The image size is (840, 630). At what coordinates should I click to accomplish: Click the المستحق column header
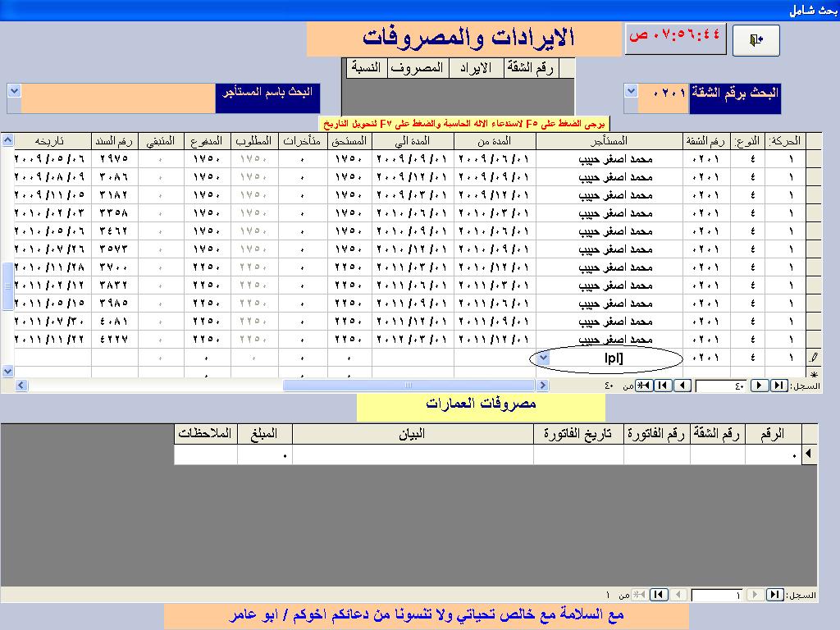click(x=349, y=141)
